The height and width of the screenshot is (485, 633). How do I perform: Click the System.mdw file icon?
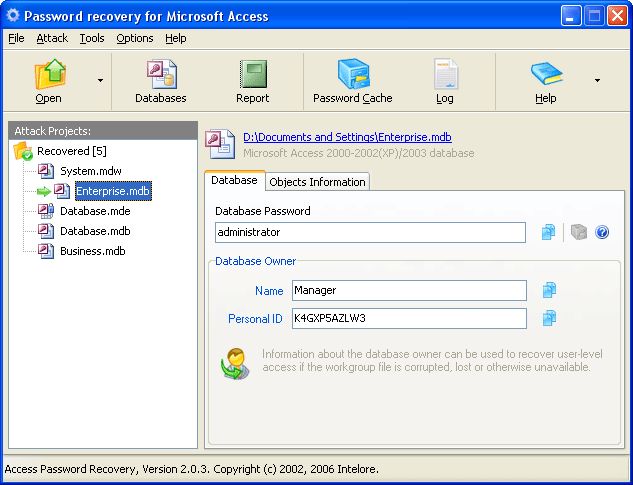[x=46, y=171]
